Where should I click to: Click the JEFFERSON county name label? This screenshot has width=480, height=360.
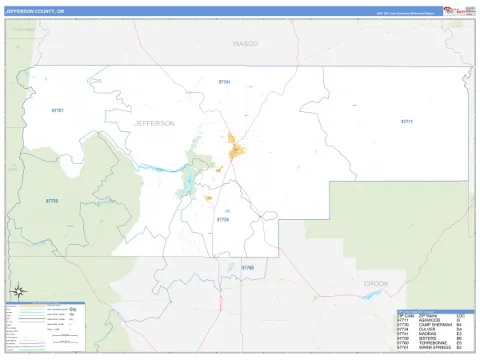155,124
